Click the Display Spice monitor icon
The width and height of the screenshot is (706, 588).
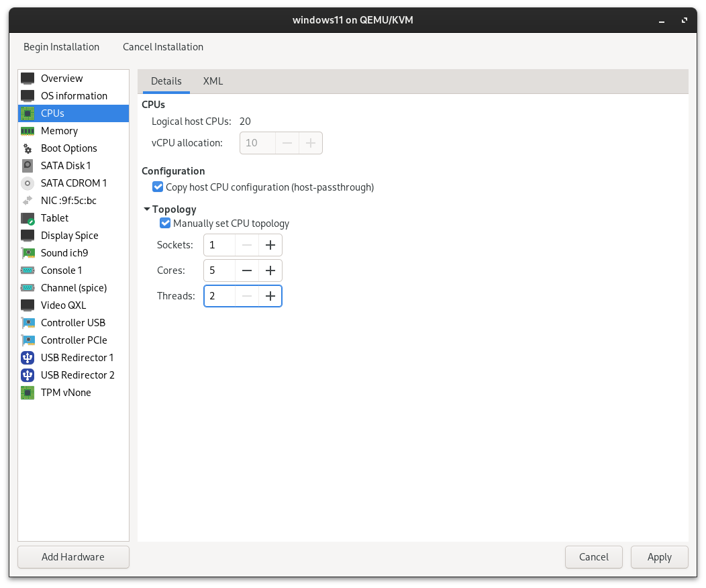point(28,236)
